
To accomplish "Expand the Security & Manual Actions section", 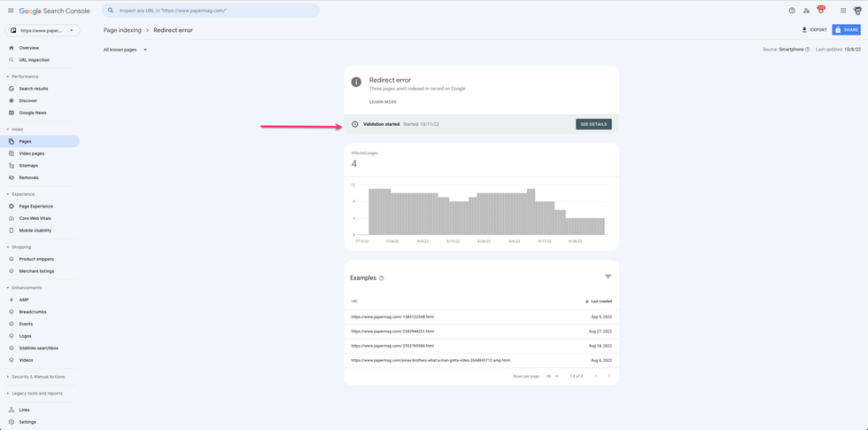I will (x=8, y=377).
